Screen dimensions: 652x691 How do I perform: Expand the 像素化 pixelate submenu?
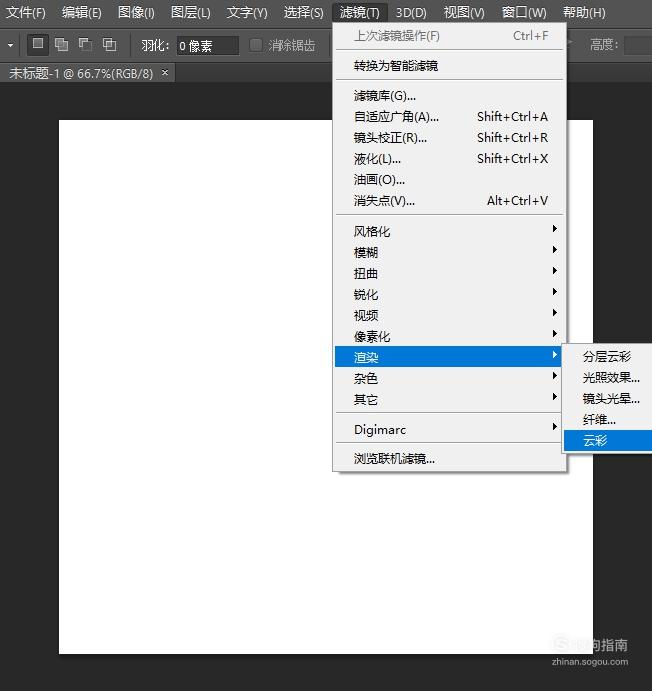coord(449,336)
